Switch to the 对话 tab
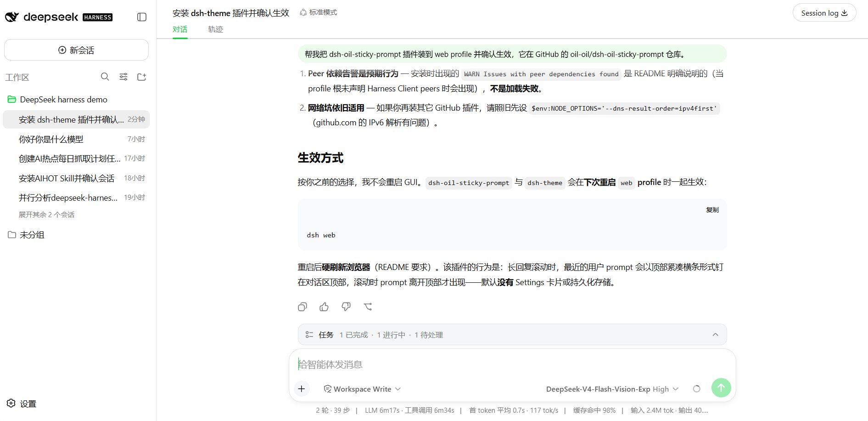The image size is (868, 421). [180, 29]
